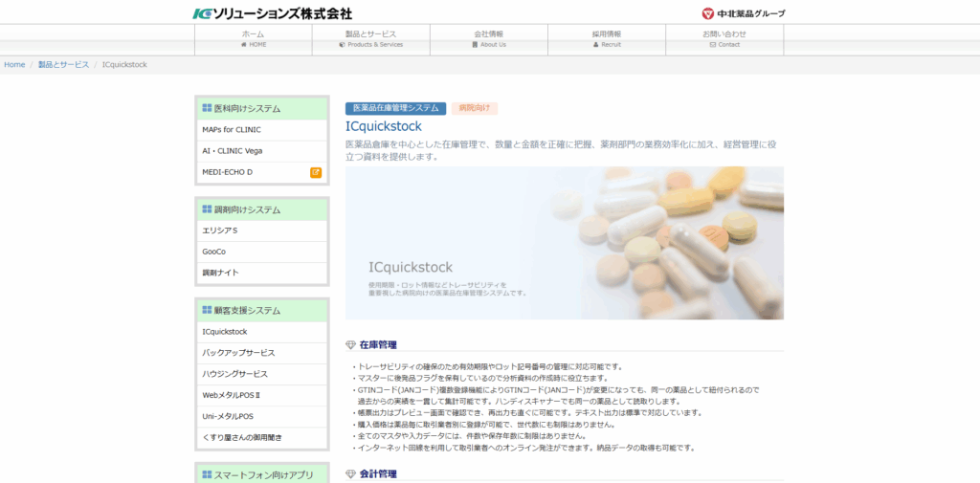Open エリシアS sidebar link
Viewport: 980px width, 483px height.
262,231
